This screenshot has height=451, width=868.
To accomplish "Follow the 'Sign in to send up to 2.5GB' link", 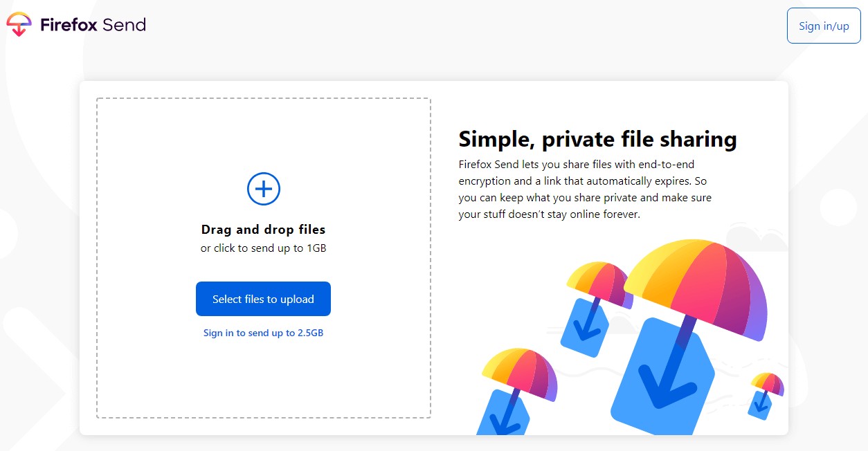I will point(263,333).
